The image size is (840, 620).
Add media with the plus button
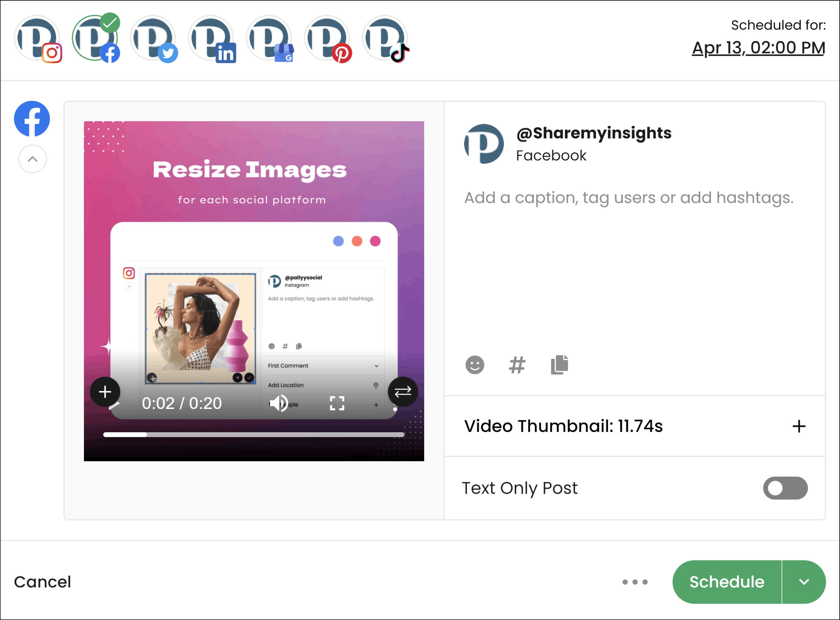(105, 392)
